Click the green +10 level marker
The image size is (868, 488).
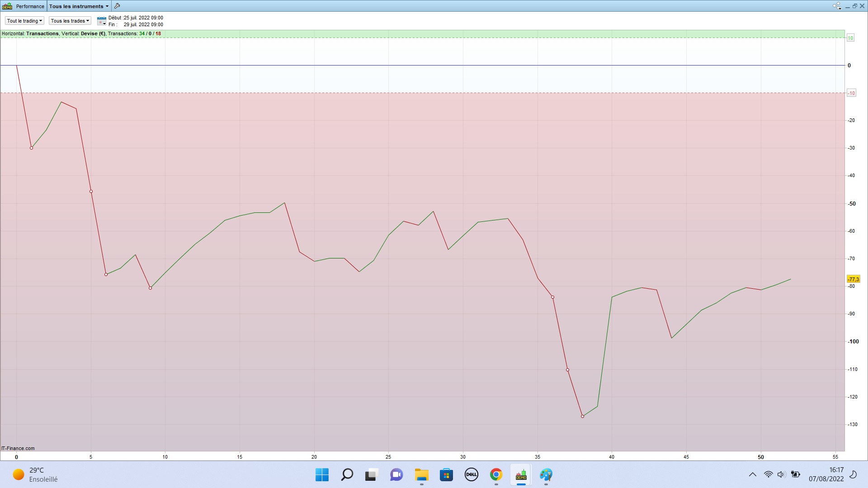850,38
